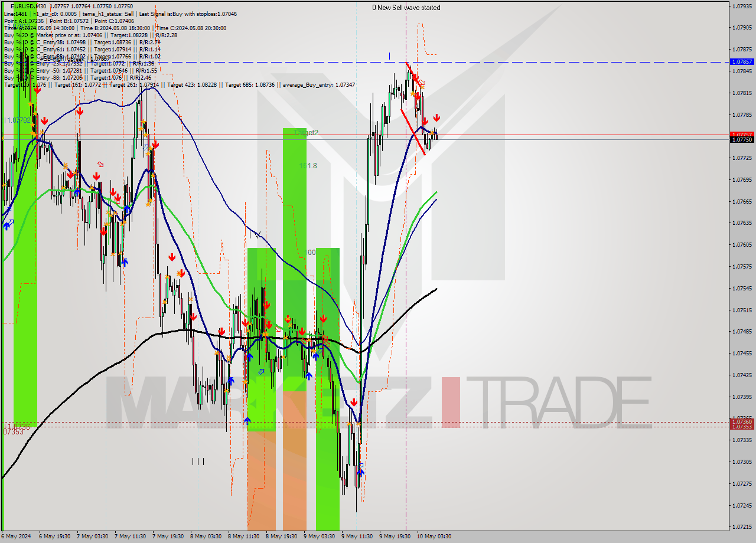This screenshot has width=756, height=543.
Task: Click the red 1.07360 price tag on the axis
Action: coord(742,422)
